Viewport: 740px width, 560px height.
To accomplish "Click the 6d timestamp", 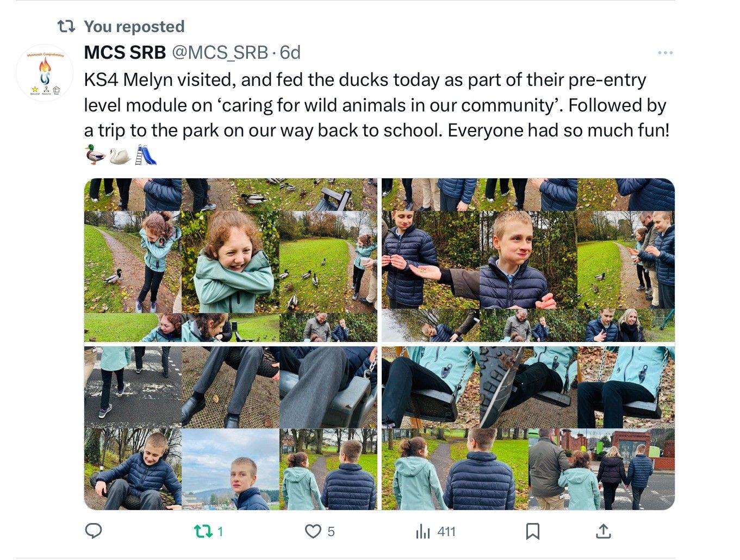I will (x=290, y=53).
